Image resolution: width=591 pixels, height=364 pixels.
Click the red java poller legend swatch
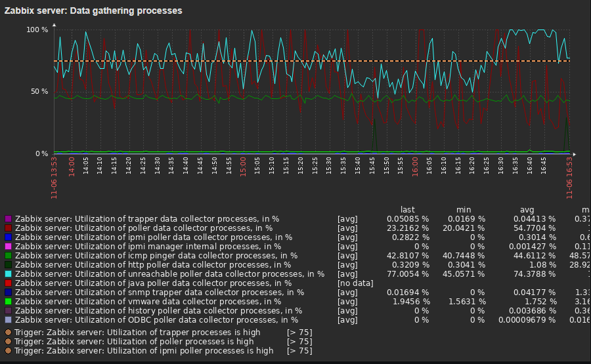point(9,283)
